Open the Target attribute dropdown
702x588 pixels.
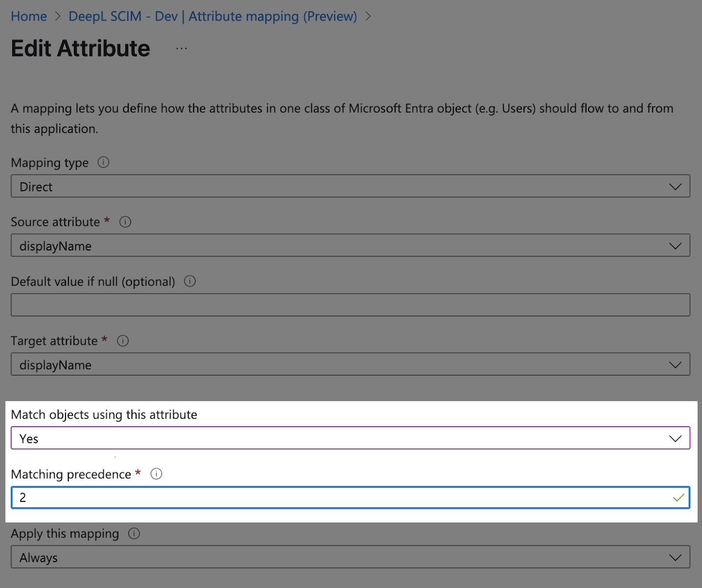pos(676,364)
